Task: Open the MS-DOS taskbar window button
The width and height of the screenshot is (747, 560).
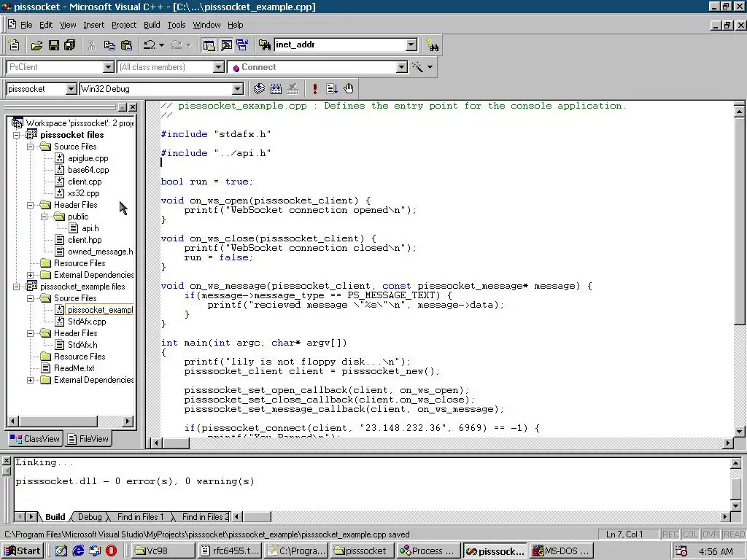Action: click(561, 551)
